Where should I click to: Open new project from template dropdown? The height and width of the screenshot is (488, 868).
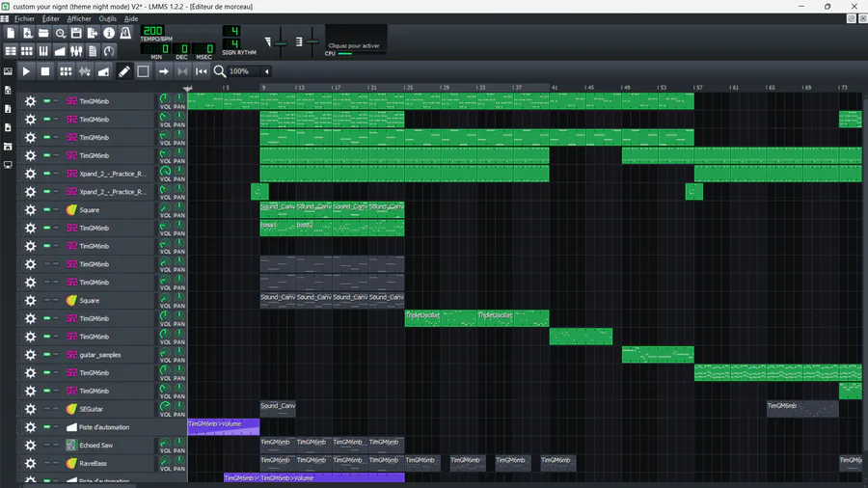pyautogui.click(x=27, y=33)
